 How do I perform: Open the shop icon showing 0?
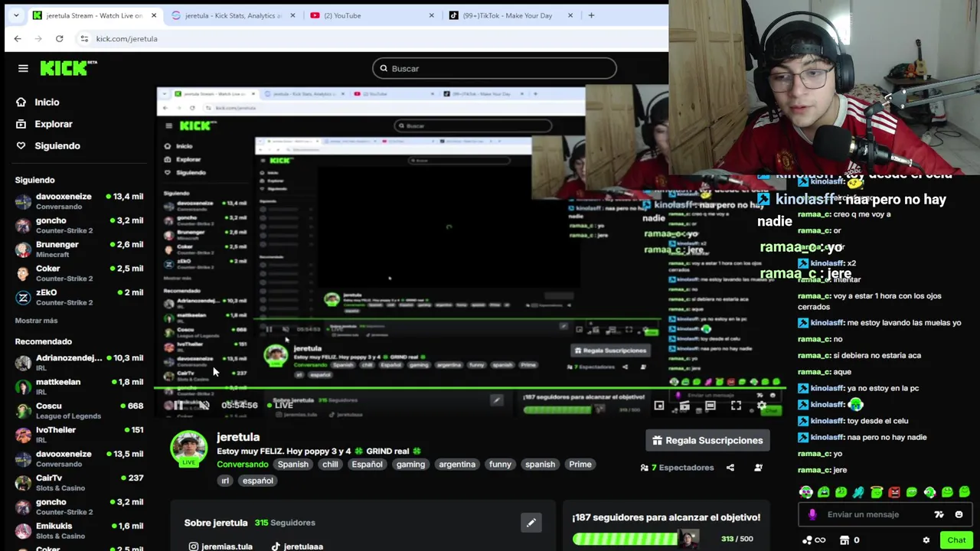pyautogui.click(x=849, y=540)
